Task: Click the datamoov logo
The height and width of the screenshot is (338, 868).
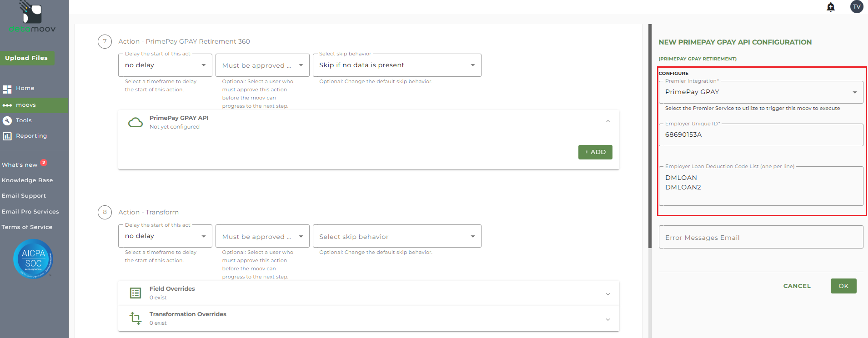Action: click(x=32, y=17)
